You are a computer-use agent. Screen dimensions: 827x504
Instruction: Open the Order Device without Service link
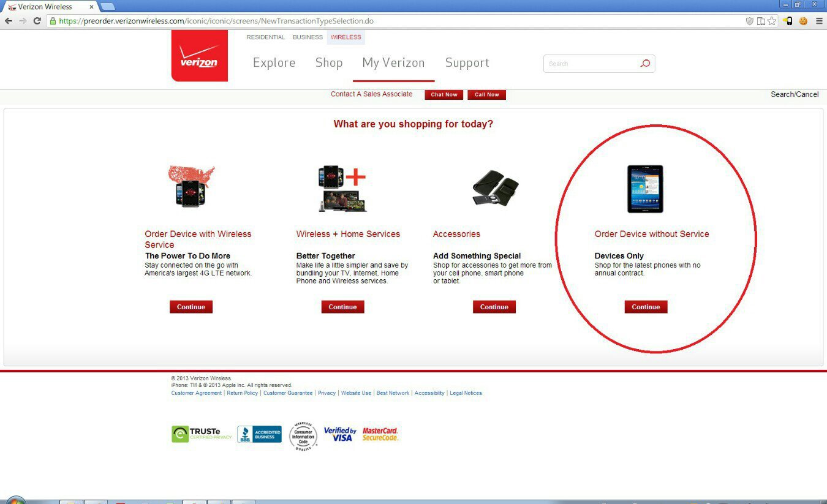click(652, 234)
